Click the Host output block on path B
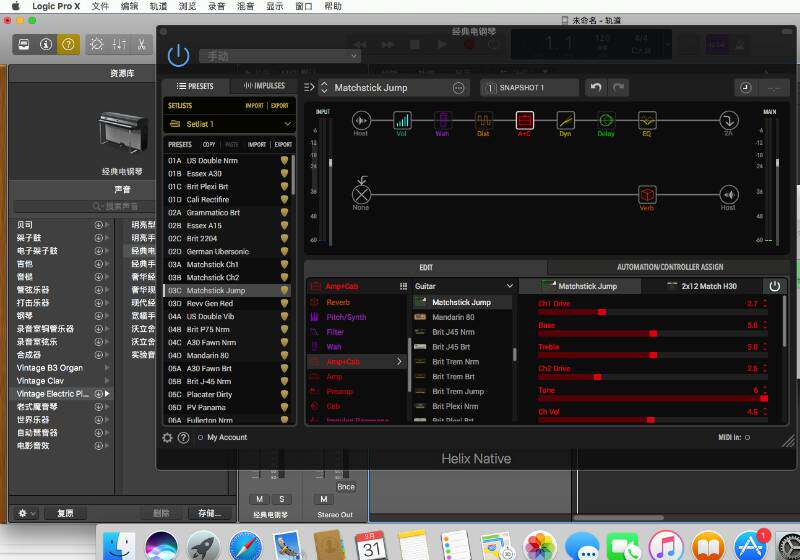 tap(729, 195)
